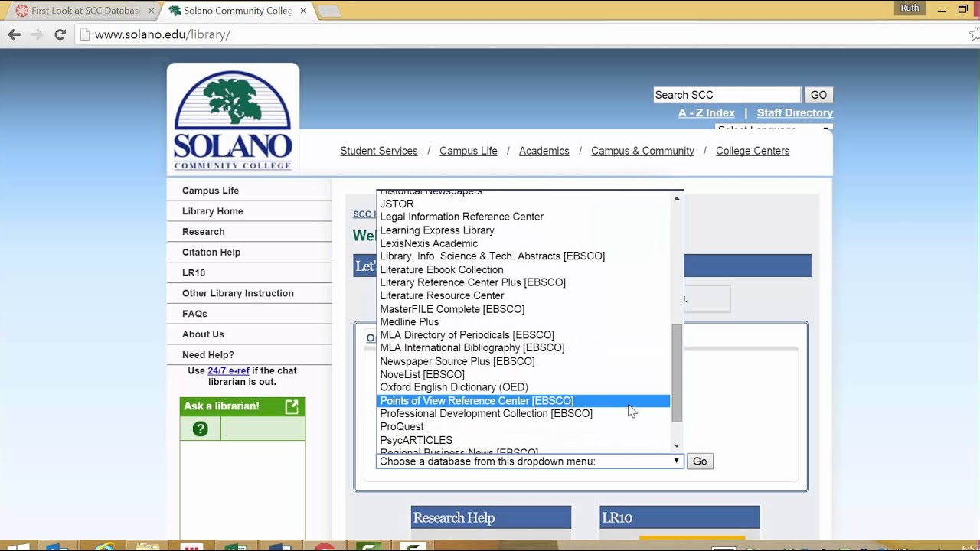Click the dropdown list scroll-up arrow
The height and width of the screenshot is (551, 980).
(x=676, y=198)
